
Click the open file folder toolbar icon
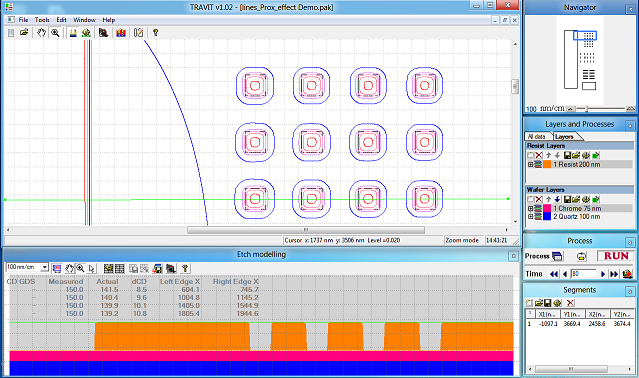[x=24, y=33]
